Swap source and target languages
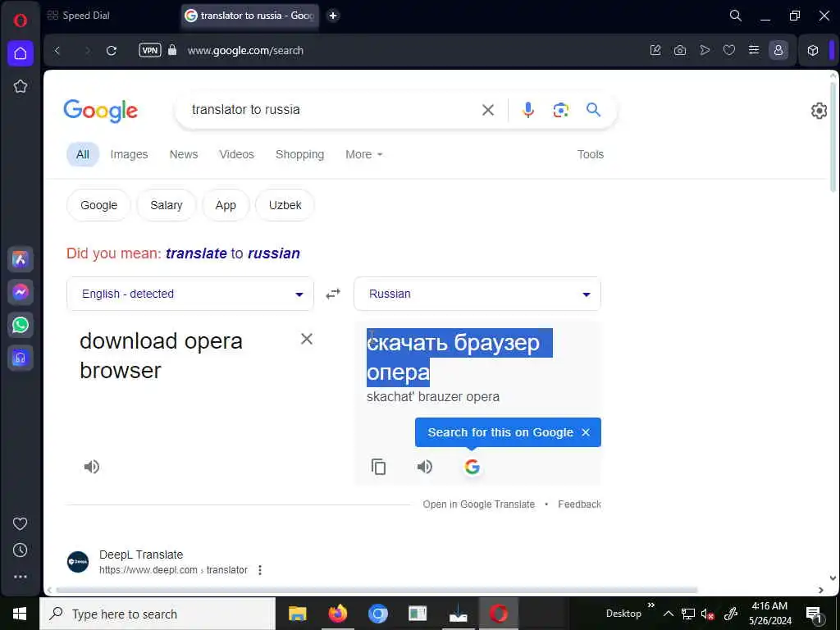The height and width of the screenshot is (630, 840). pyautogui.click(x=333, y=294)
